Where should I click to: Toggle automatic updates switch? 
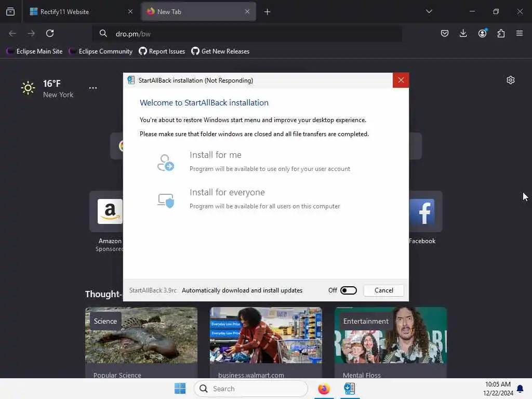(x=349, y=290)
